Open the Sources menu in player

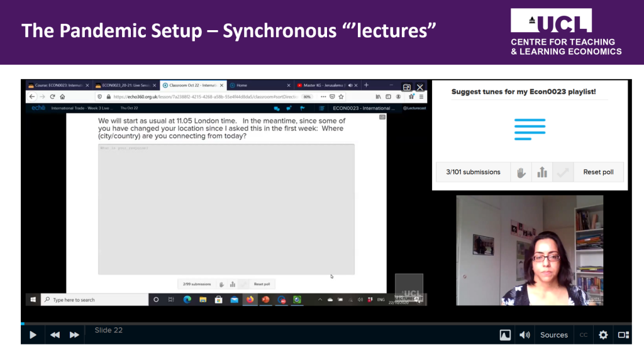[553, 335]
